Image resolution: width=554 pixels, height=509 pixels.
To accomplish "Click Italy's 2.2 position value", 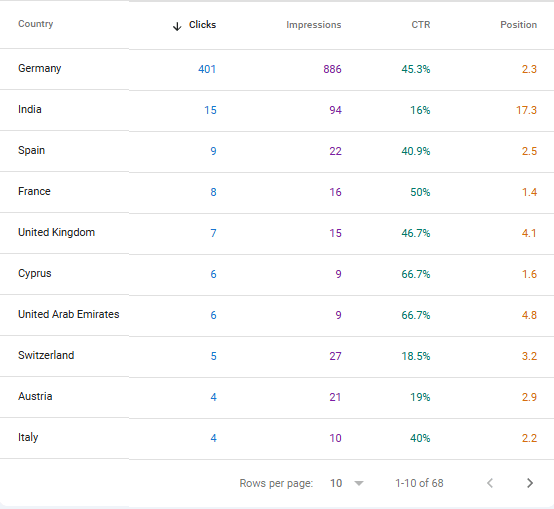I will pos(529,438).
